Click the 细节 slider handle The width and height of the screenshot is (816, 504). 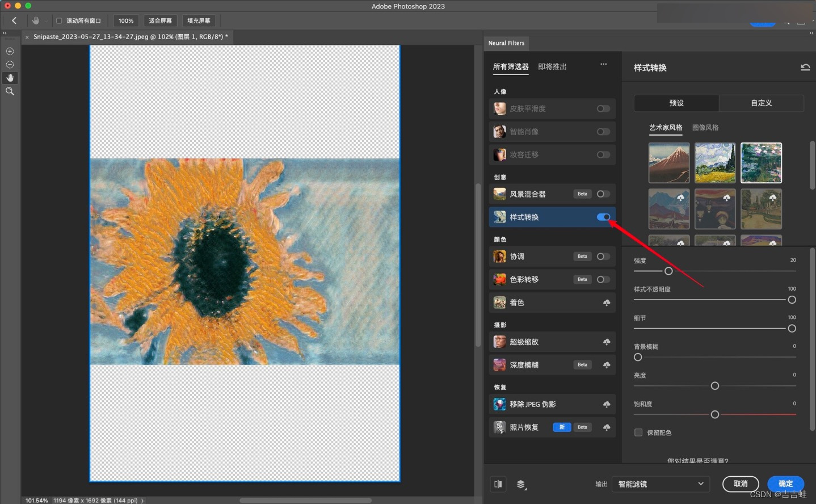(x=792, y=329)
